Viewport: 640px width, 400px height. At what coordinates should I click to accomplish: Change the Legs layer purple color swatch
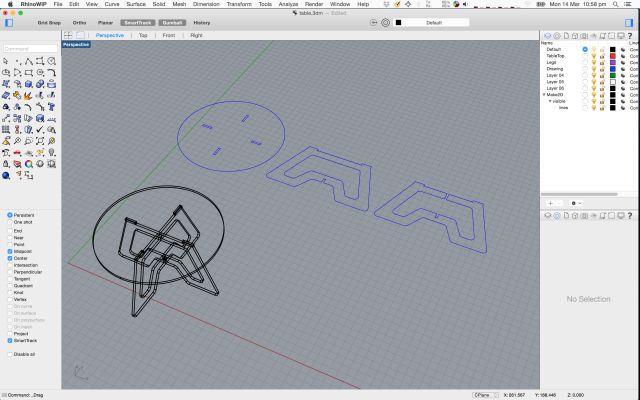(613, 62)
